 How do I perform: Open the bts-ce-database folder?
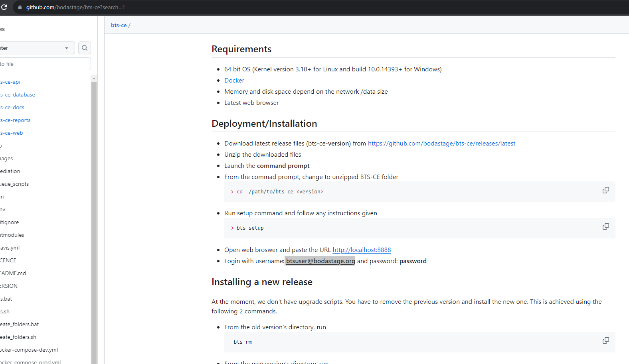point(18,94)
